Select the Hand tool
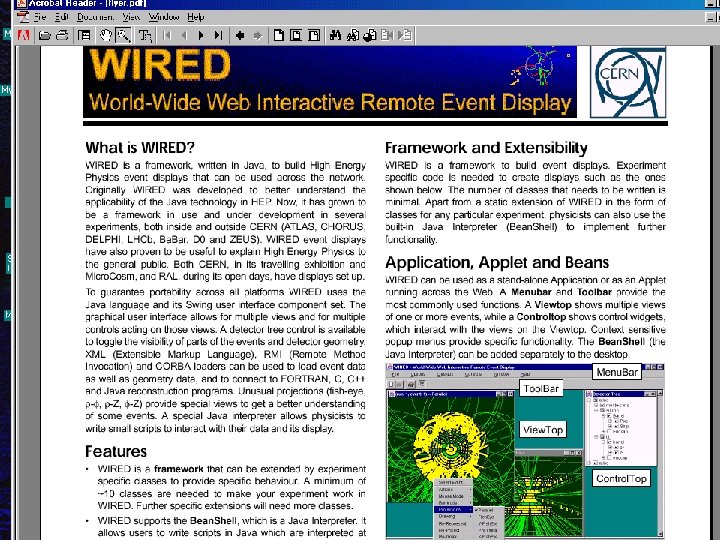Viewport: 720px width, 540px height. pos(106,35)
